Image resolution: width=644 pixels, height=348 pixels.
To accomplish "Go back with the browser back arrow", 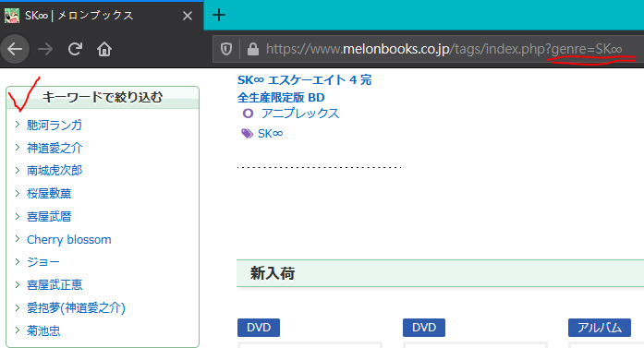I will tap(15, 49).
